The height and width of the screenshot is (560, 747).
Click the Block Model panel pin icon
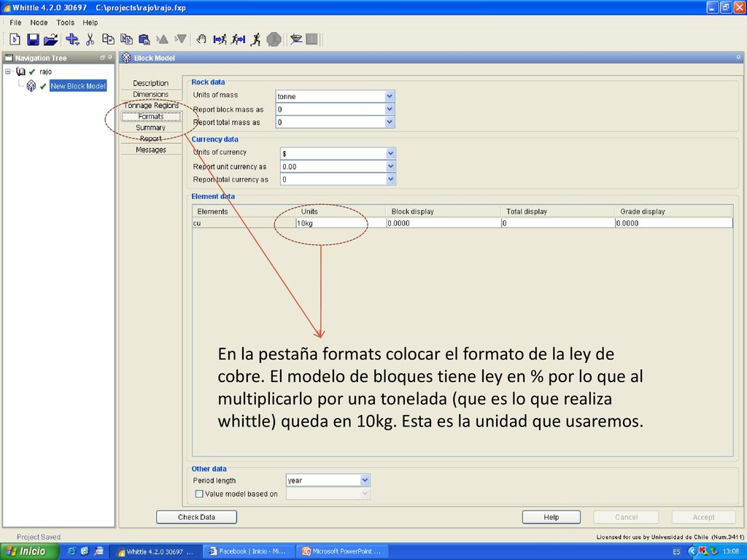pos(738,58)
